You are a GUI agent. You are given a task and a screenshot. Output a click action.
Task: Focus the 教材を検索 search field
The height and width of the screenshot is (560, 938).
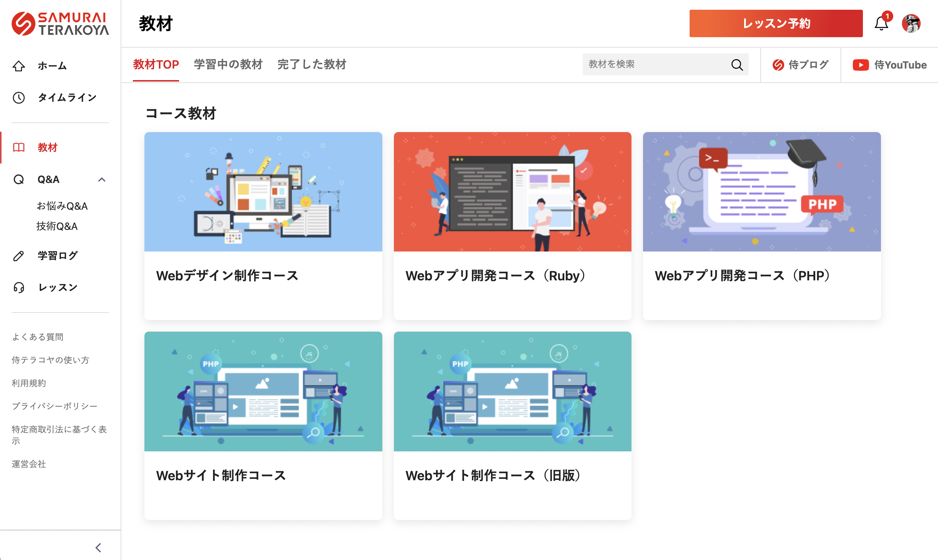(655, 65)
